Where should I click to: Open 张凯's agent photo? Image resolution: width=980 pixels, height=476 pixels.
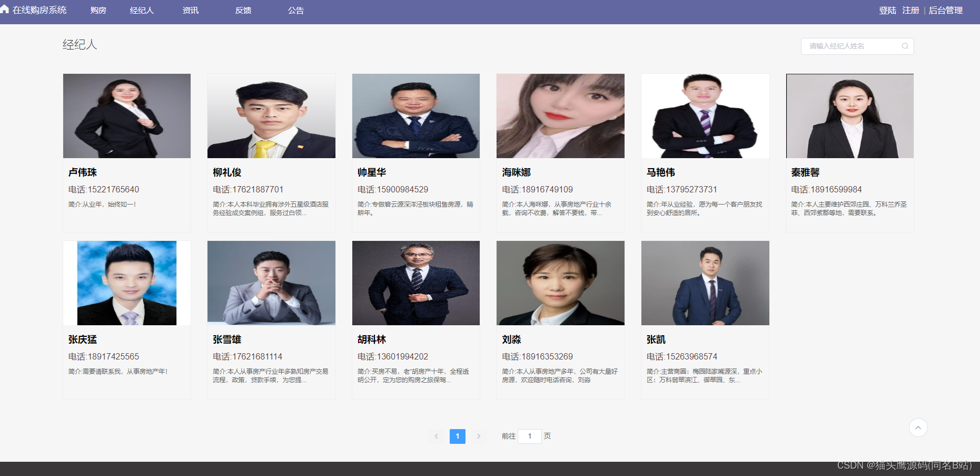705,283
